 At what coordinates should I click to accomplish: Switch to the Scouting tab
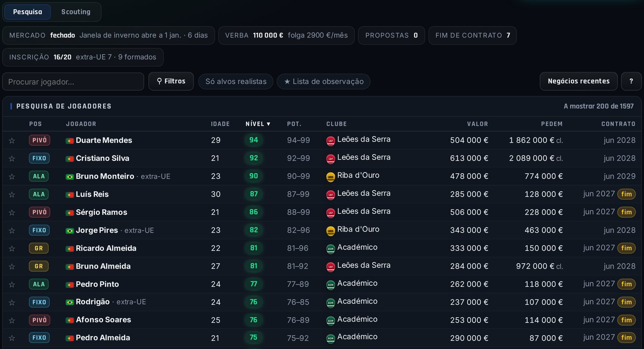click(76, 12)
